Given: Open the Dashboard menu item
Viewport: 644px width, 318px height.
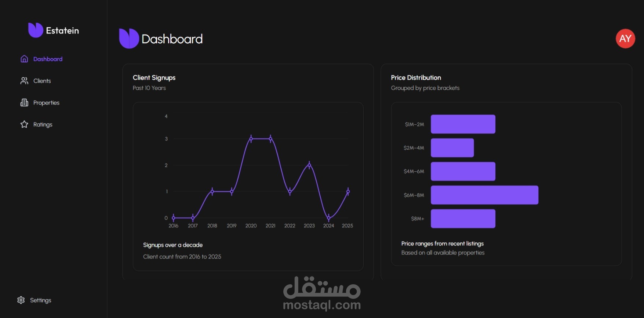Looking at the screenshot, I should click(48, 59).
